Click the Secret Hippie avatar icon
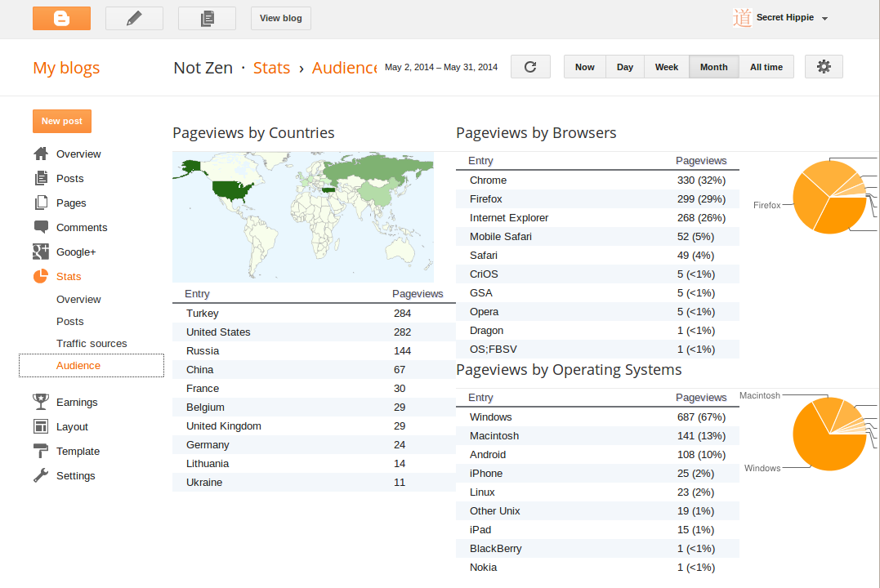880x588 pixels. 742,18
